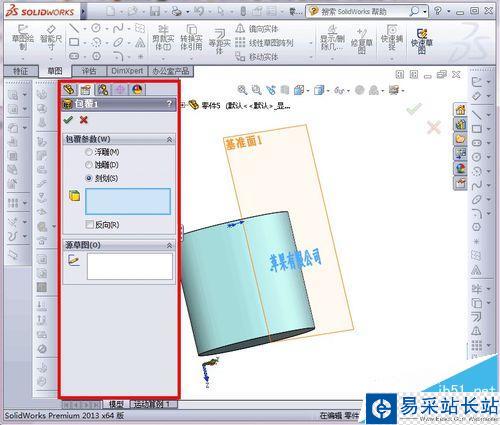Open the Design Library task pane
This screenshot has height=425, width=500.
pyautogui.click(x=460, y=124)
